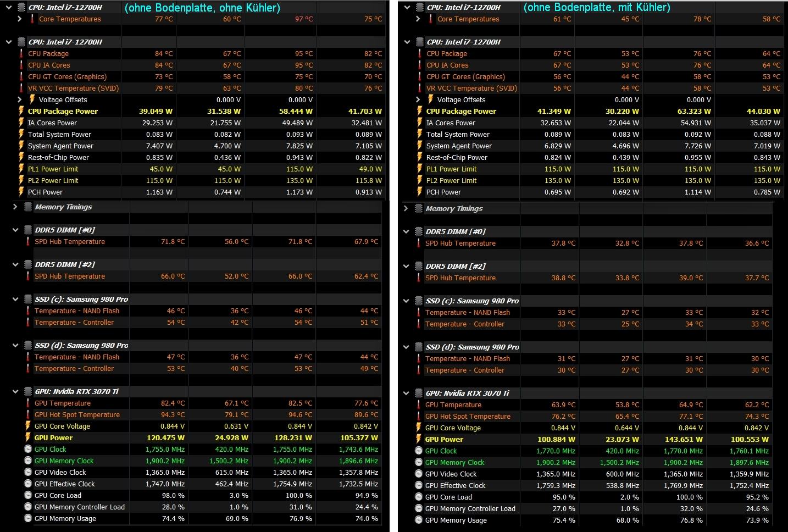The image size is (788, 532).
Task: Collapse DDR5 DIMM [#2] section in right panel
Action: (x=406, y=267)
